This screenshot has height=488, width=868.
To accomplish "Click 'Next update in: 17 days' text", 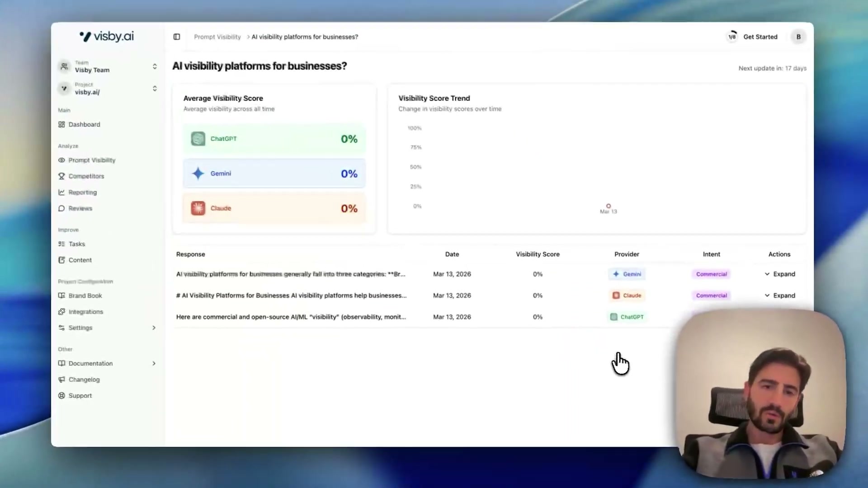I will pyautogui.click(x=772, y=68).
